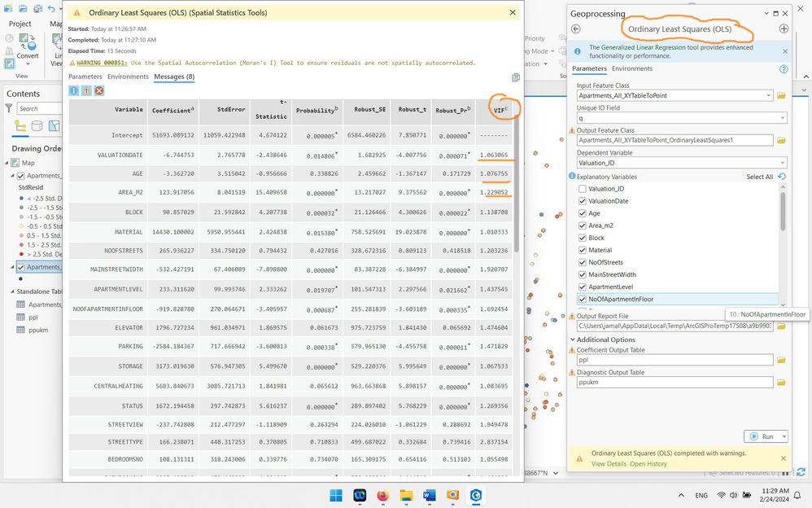Uncheck the Age explanatory variable
This screenshot has height=508, width=812.
pos(582,213)
